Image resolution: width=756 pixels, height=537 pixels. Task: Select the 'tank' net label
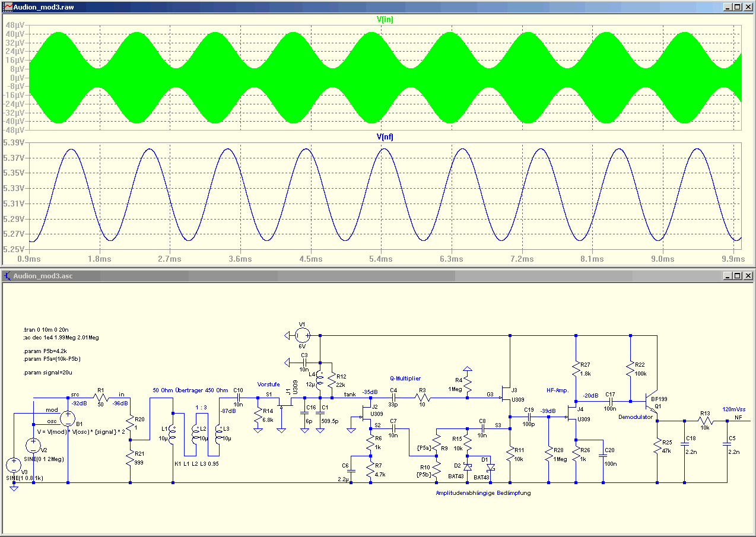350,395
